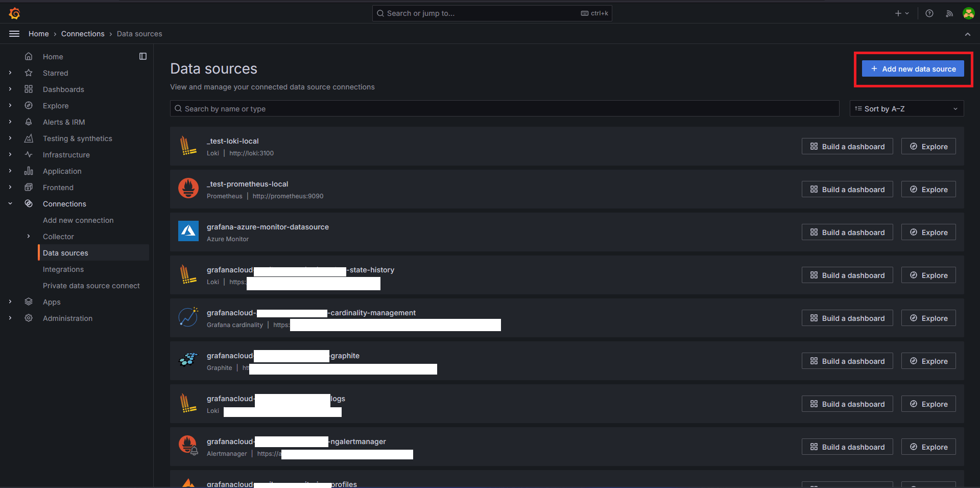Click the _test-loki-local Loki logo

click(188, 146)
